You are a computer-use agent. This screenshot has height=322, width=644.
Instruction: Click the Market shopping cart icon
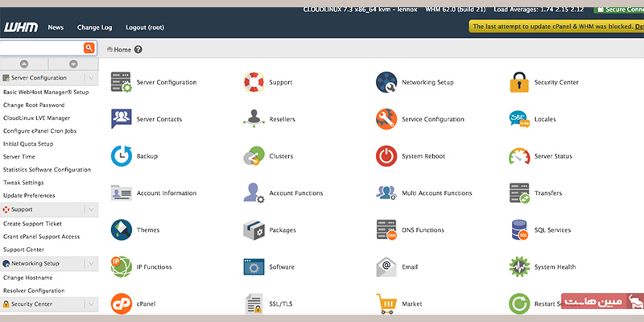click(386, 303)
